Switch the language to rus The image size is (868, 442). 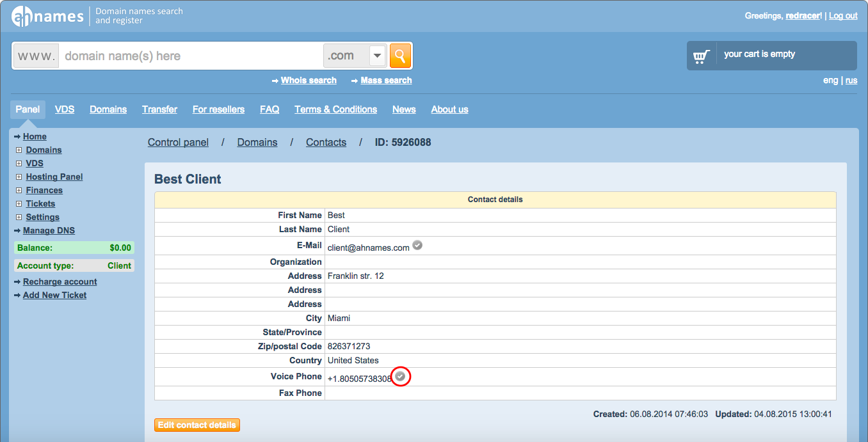[x=851, y=81]
